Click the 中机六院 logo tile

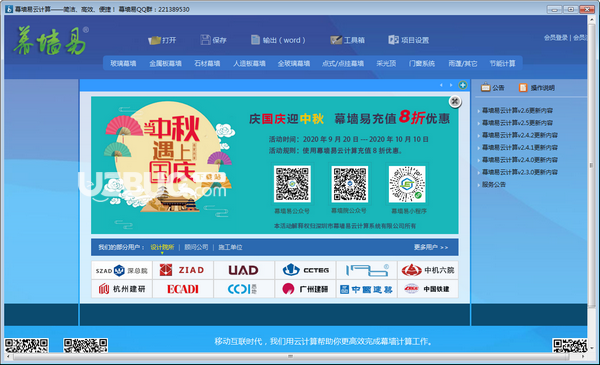click(x=428, y=270)
